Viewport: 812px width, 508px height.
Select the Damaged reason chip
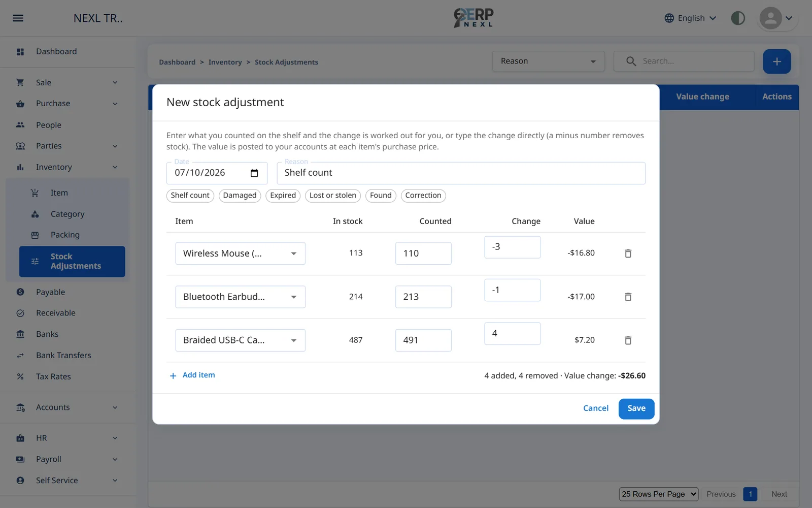click(240, 196)
